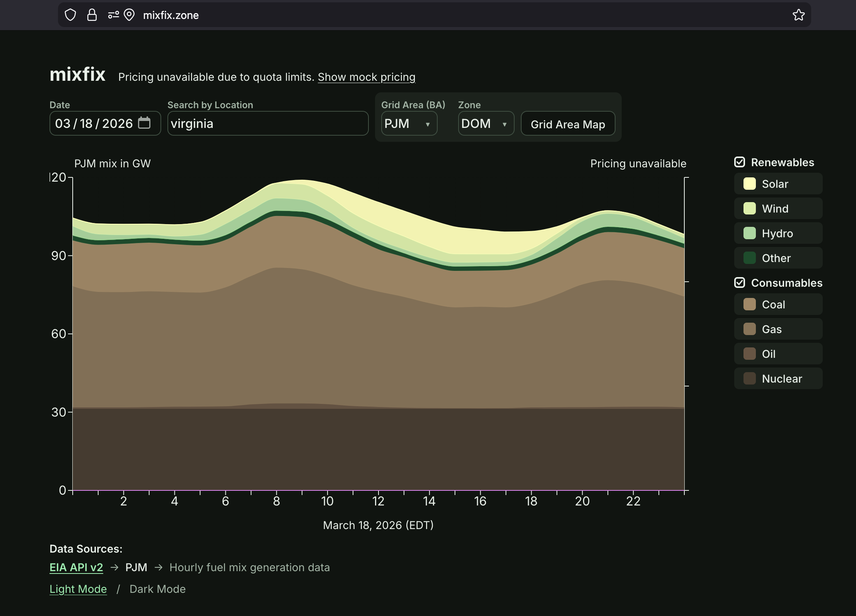The width and height of the screenshot is (856, 616).
Task: Uncheck the Consumables checkbox
Action: click(739, 283)
